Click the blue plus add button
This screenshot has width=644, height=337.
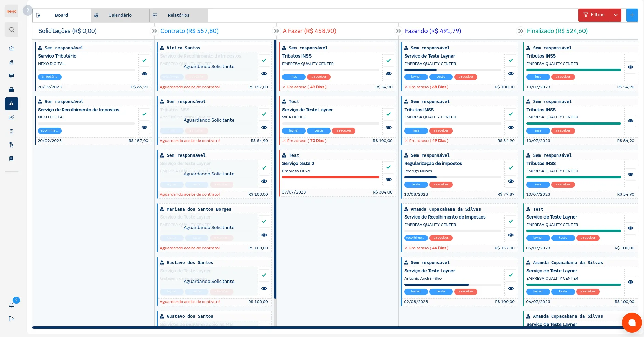click(x=632, y=15)
